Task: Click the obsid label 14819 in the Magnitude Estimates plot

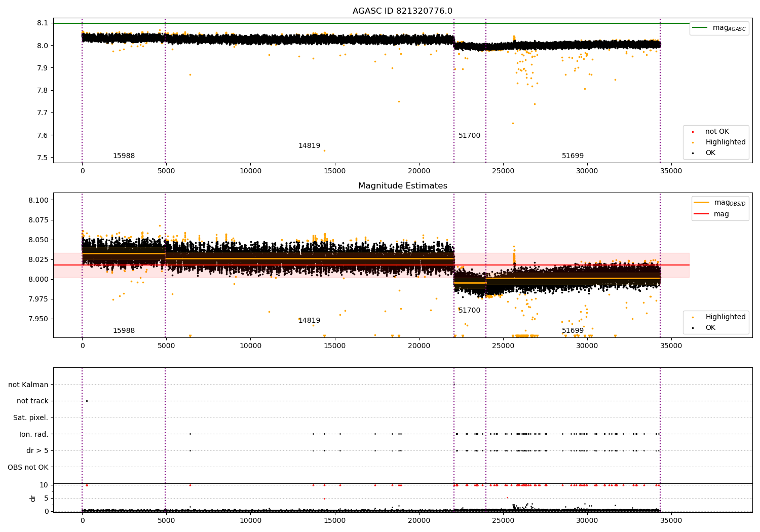Action: [309, 321]
